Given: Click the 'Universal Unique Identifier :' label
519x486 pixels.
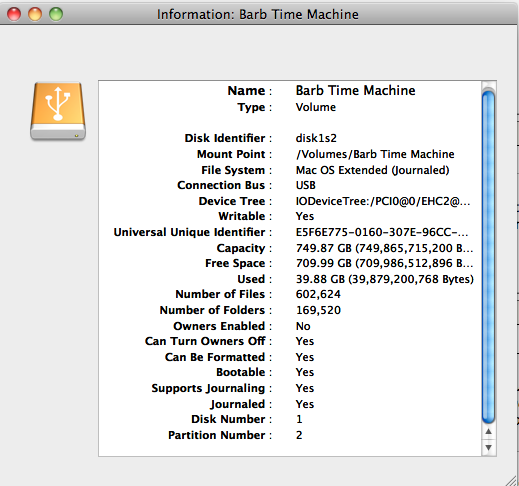Looking at the screenshot, I should [x=193, y=232].
